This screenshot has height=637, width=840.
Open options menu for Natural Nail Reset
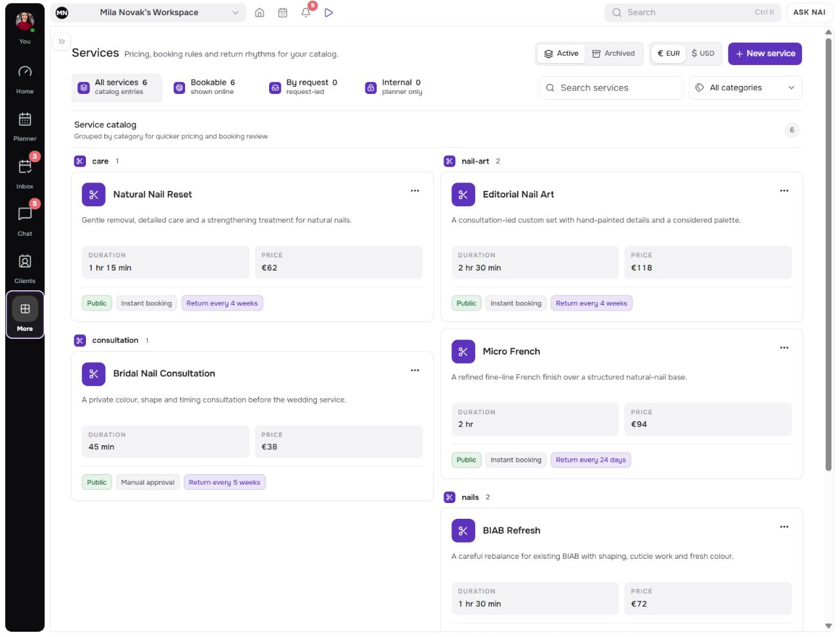click(x=415, y=190)
